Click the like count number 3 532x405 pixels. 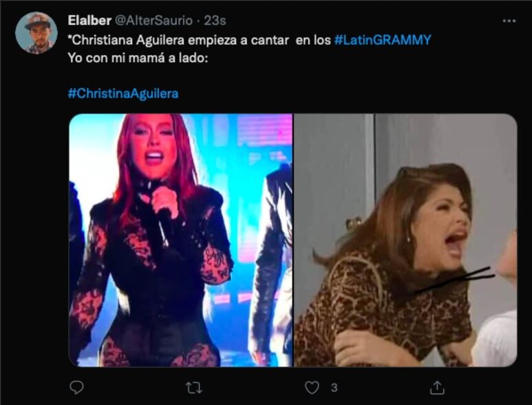pyautogui.click(x=334, y=388)
